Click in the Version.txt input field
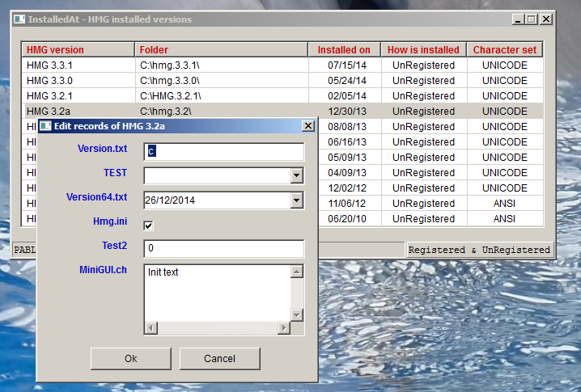Screen dimensions: 581x392 (x=224, y=152)
